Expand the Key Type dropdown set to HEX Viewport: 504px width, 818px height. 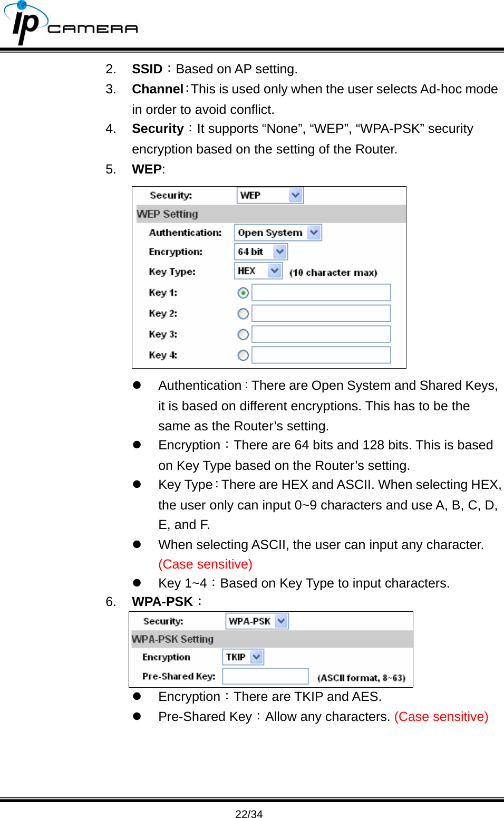(257, 271)
